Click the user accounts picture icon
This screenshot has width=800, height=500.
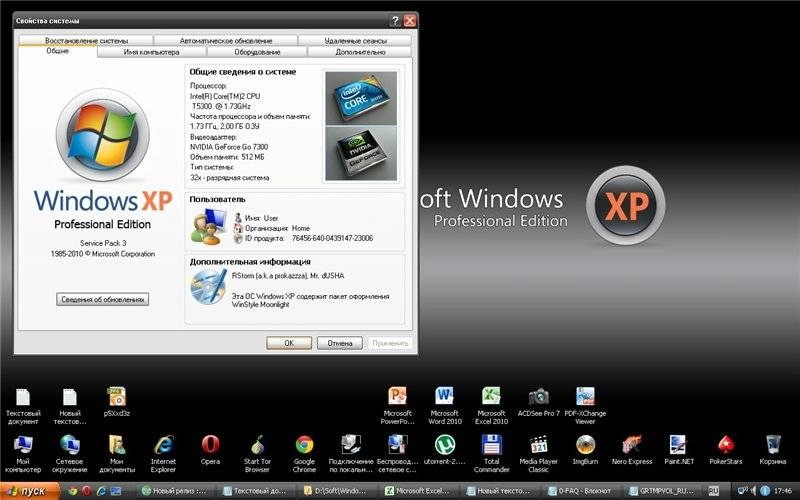(x=209, y=227)
